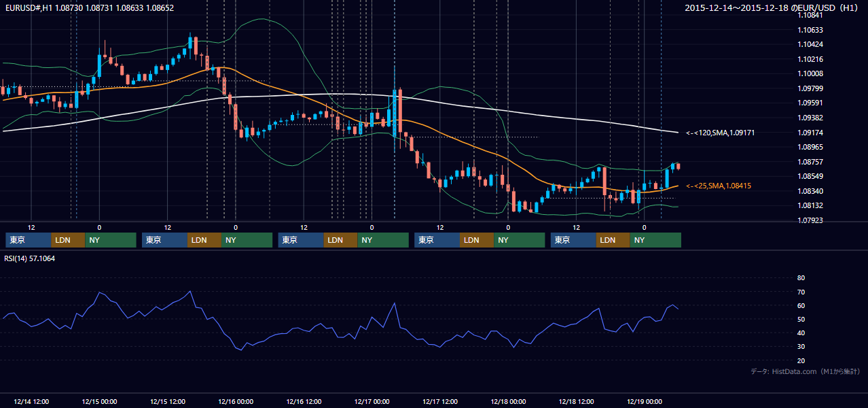The width and height of the screenshot is (868, 408).
Task: Click price axis label 1.08340
Action: [x=810, y=191]
